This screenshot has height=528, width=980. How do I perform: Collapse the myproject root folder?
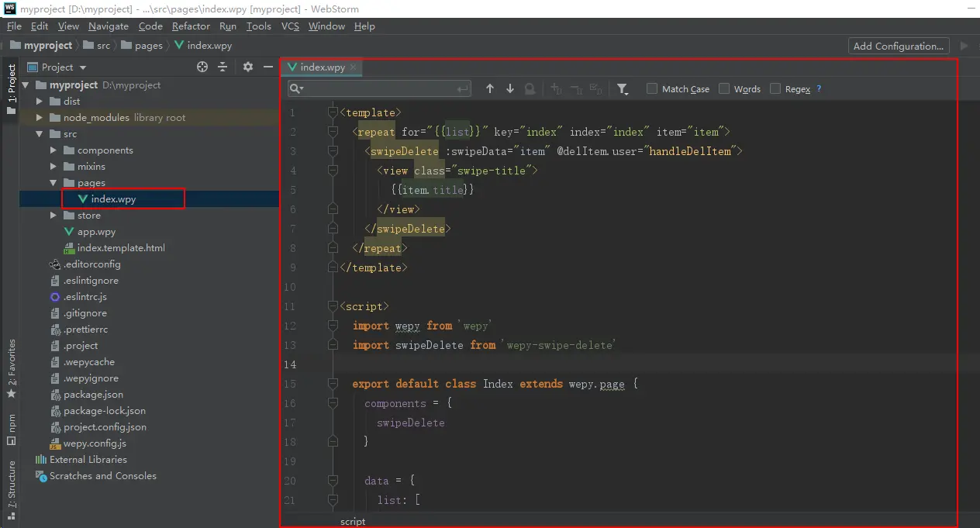click(26, 85)
